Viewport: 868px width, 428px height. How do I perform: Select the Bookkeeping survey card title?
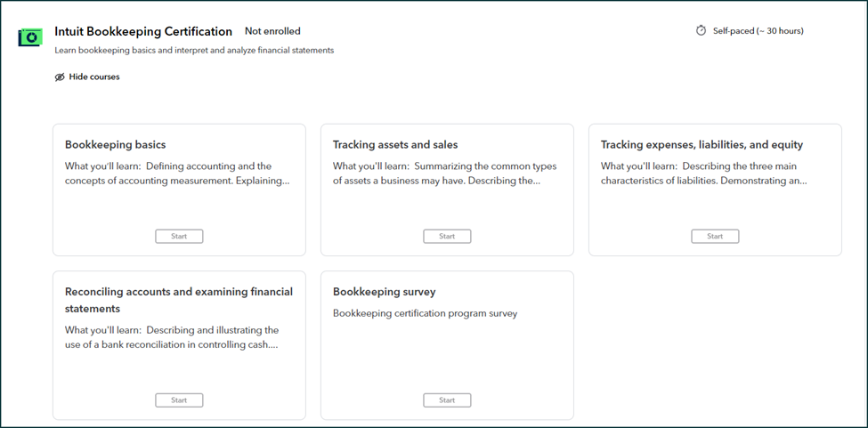click(x=384, y=292)
